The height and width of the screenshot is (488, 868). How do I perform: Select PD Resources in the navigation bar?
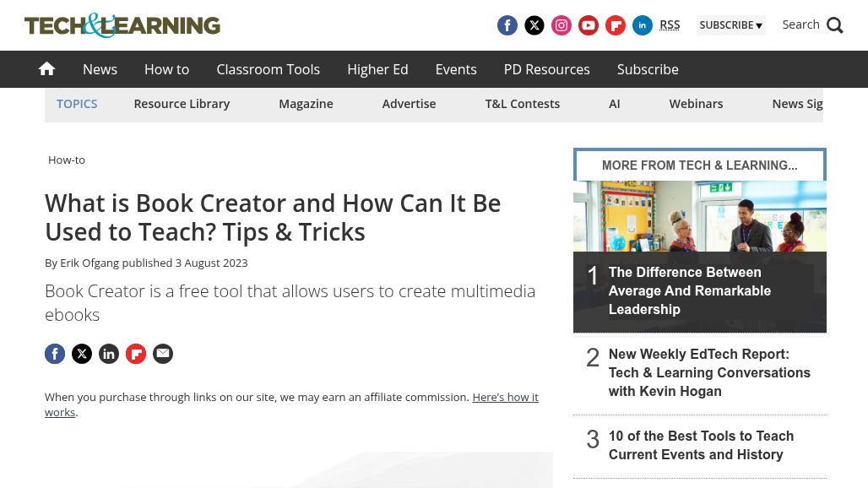coord(546,69)
